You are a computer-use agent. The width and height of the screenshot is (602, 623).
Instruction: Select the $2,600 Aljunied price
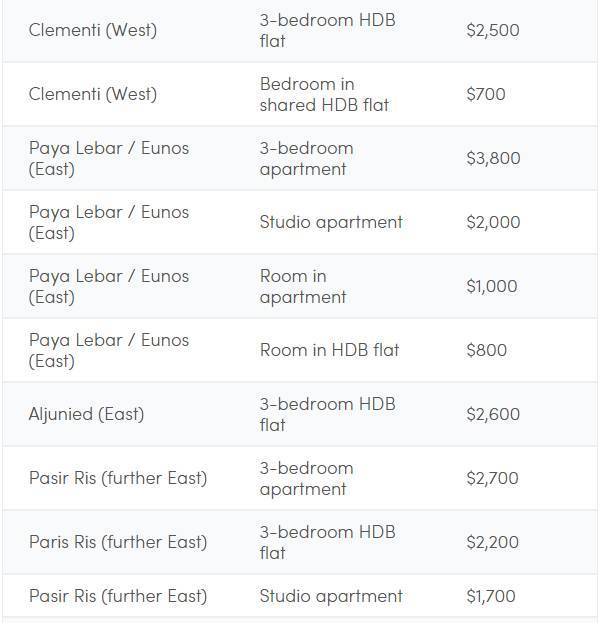[493, 414]
